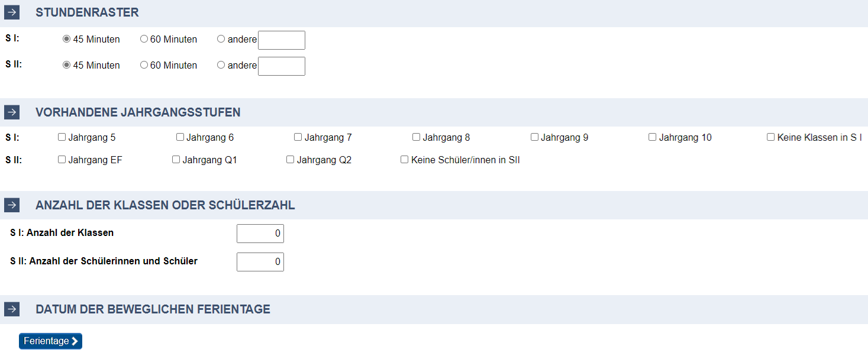This screenshot has width=868, height=356.
Task: Focus the S I Anzahl der Klassen field
Action: pos(260,234)
